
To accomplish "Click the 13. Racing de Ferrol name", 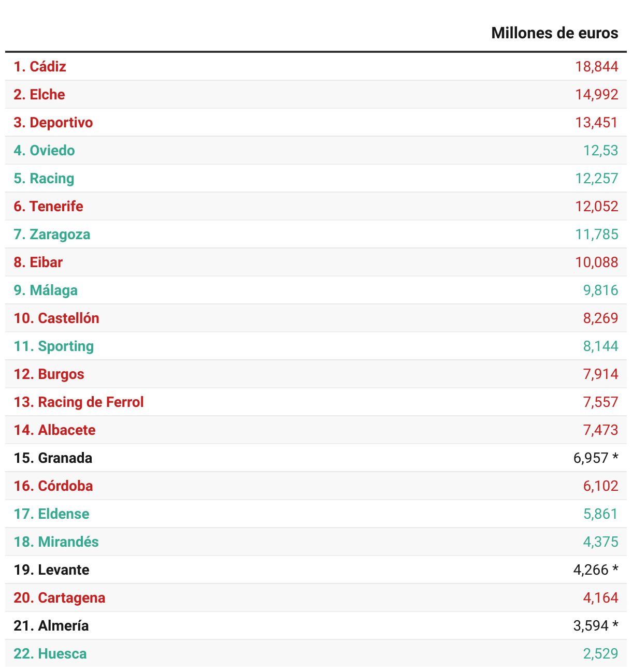I will pos(79,402).
